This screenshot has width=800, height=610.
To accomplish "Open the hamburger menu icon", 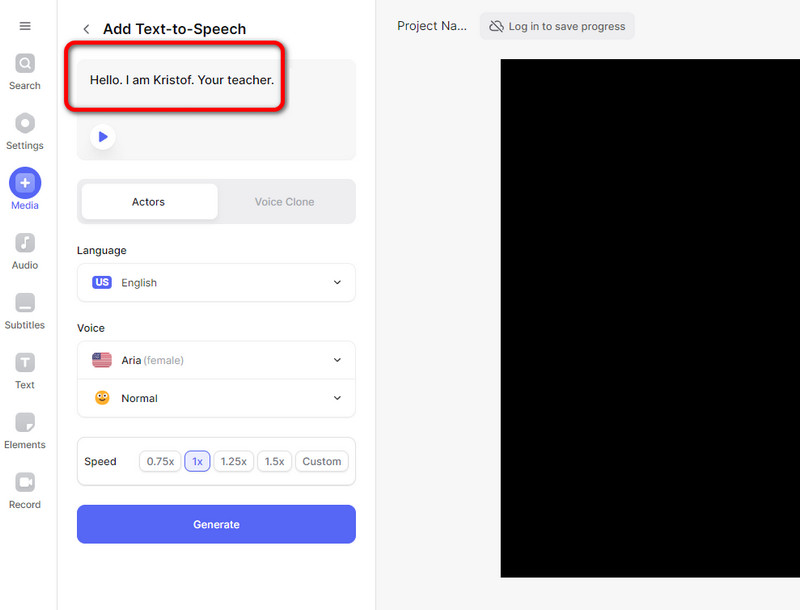I will point(25,26).
